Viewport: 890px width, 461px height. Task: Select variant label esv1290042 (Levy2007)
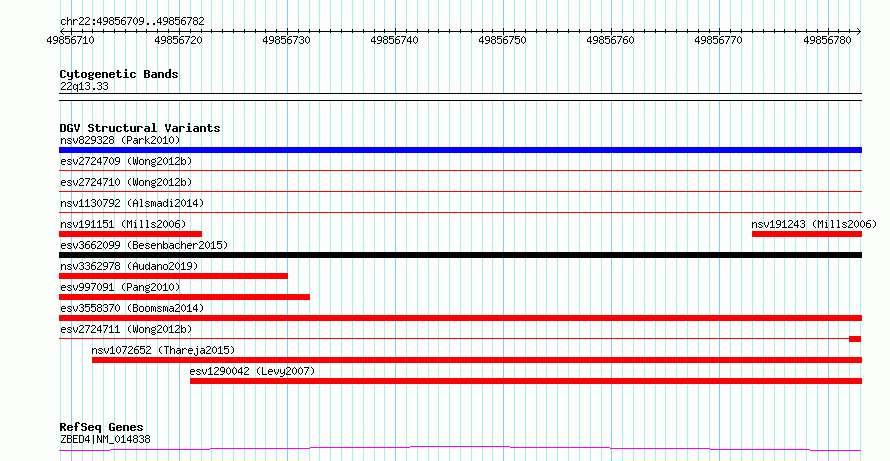click(252, 371)
